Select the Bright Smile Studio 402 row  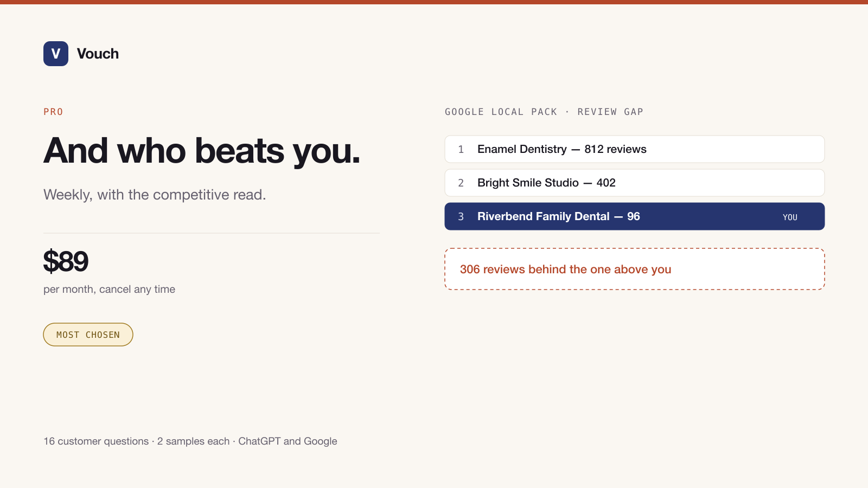pyautogui.click(x=635, y=183)
